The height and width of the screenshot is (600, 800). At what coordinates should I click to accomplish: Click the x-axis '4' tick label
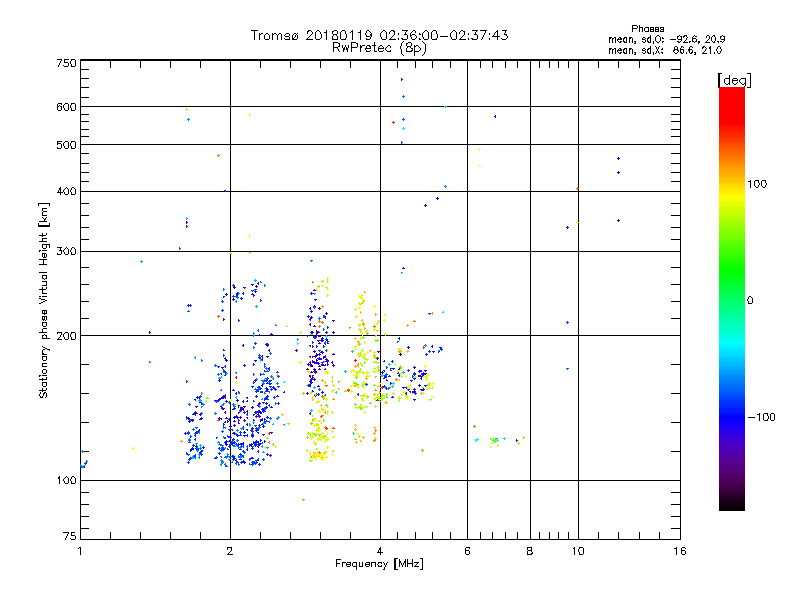pyautogui.click(x=380, y=551)
